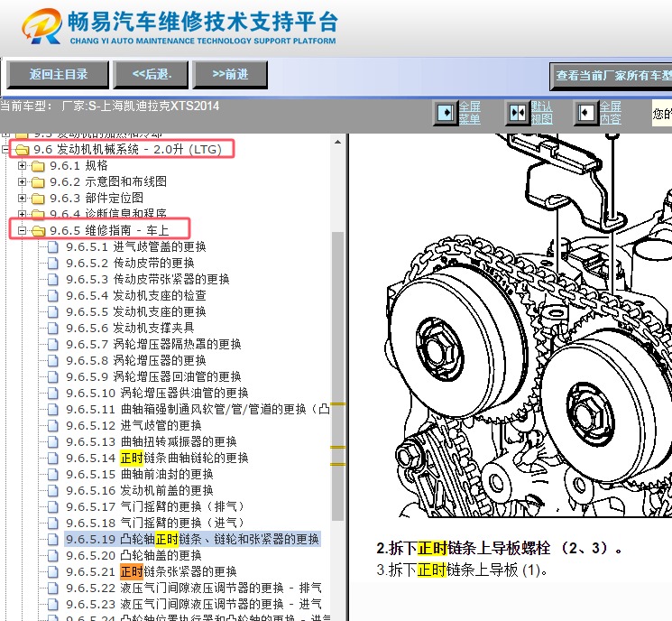Open 9.6.5.2 传动皮带的更换
This screenshot has height=621, width=672.
[130, 264]
